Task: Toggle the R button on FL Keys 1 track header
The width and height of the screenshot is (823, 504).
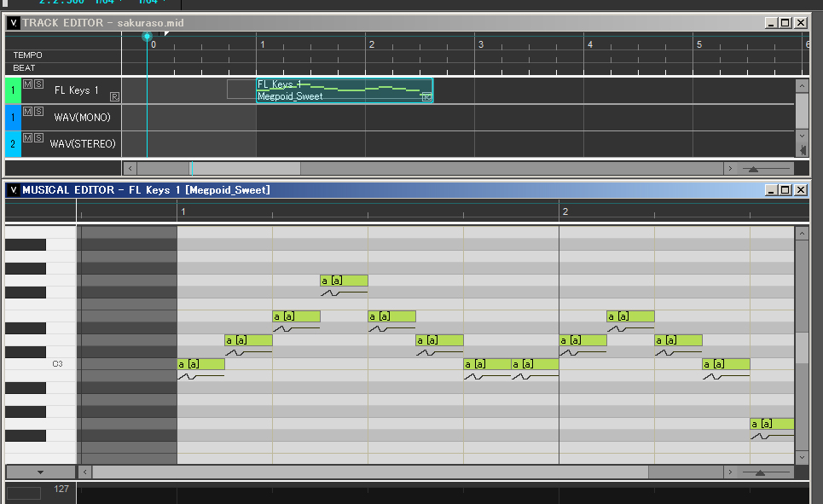Action: click(x=114, y=96)
